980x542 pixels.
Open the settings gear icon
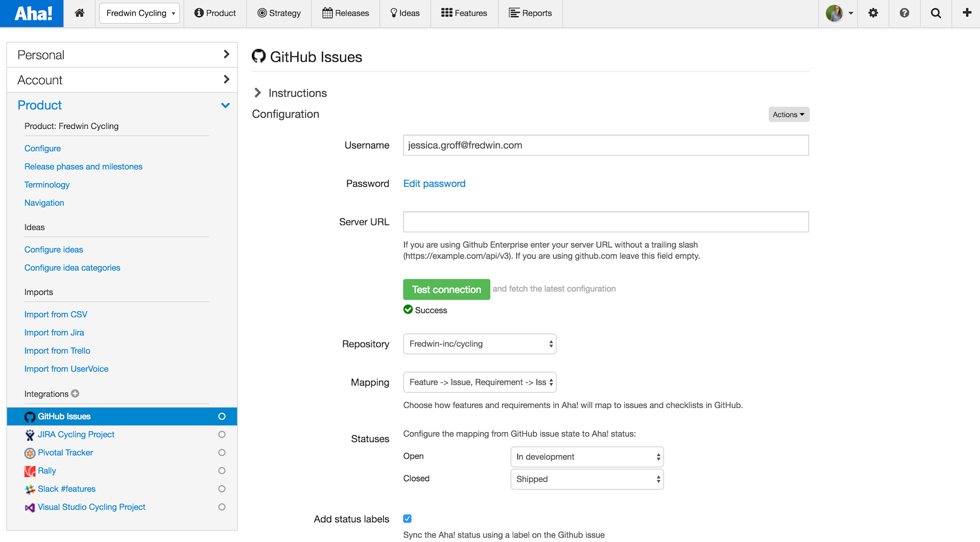pyautogui.click(x=873, y=13)
